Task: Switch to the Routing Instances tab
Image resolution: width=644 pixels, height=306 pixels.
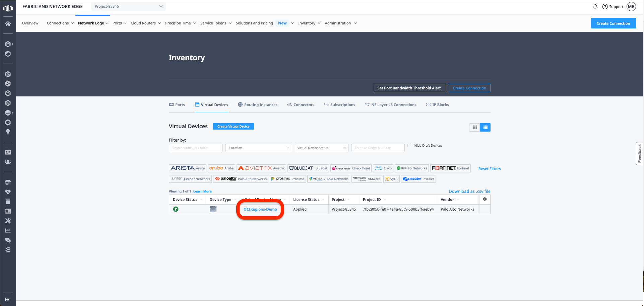Action: tap(257, 105)
